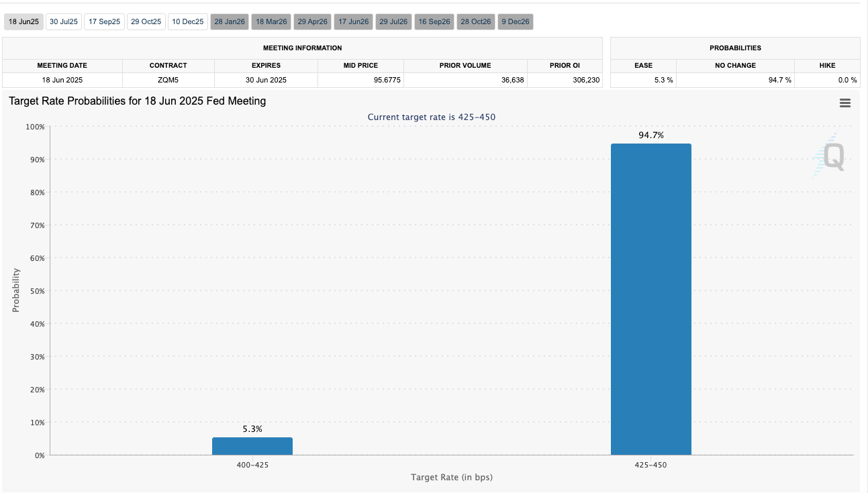Switch to the 30 Jul25 meeting tab

(64, 22)
